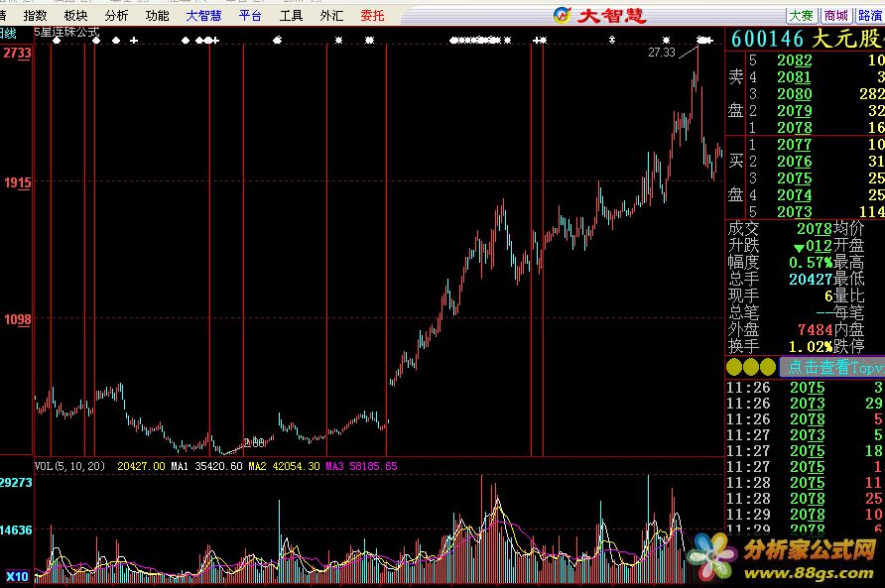Click the 大智慧 logo icon in the title bar
The width and height of the screenshot is (885, 588).
(563, 15)
